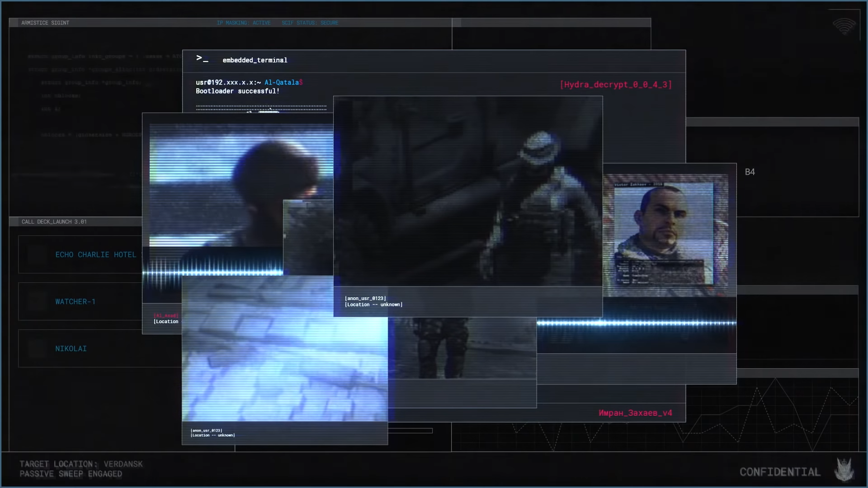Click the faction emblem beside CONFIDENTIAL
This screenshot has width=868, height=488.
click(844, 470)
